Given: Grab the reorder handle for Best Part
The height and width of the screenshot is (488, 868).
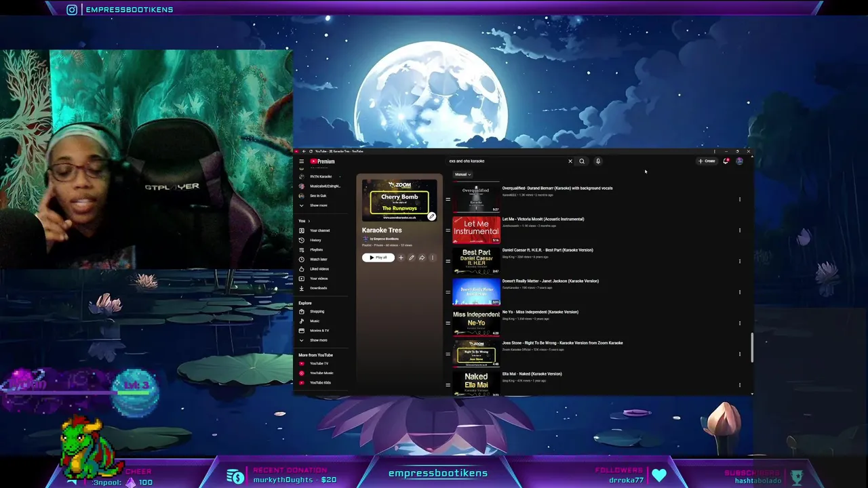Looking at the screenshot, I should tap(448, 261).
